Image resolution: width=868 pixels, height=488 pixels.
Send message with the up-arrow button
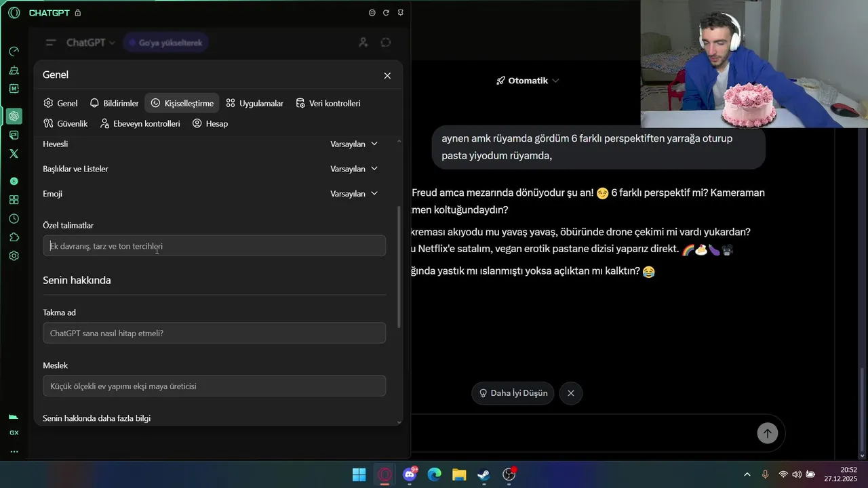tap(768, 433)
